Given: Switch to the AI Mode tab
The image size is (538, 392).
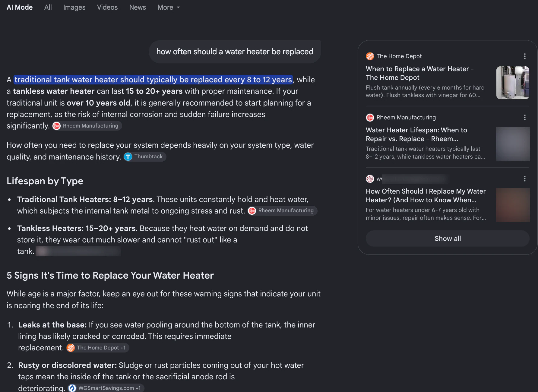Looking at the screenshot, I should [x=20, y=7].
